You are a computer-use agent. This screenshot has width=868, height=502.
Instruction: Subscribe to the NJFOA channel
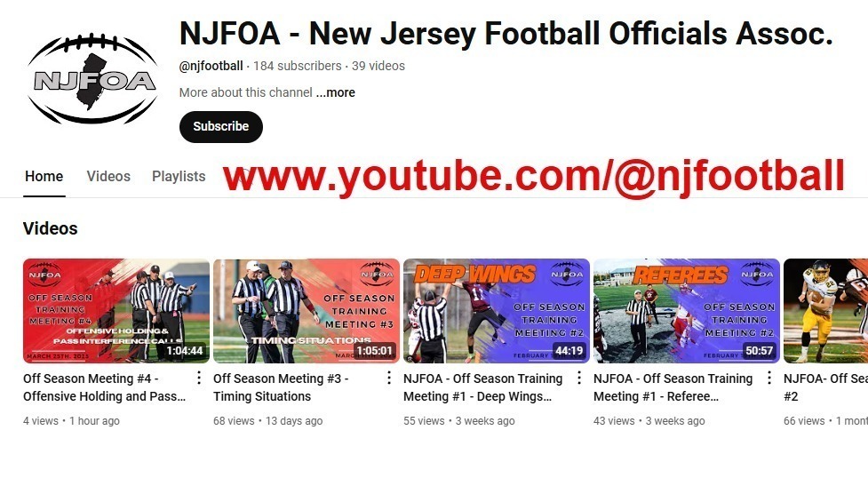tap(221, 127)
